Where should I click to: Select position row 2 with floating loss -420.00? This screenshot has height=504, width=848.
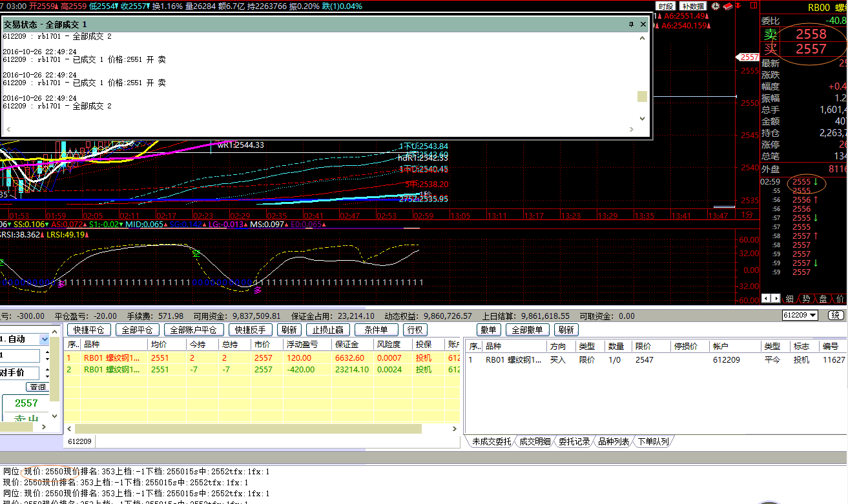click(262, 370)
